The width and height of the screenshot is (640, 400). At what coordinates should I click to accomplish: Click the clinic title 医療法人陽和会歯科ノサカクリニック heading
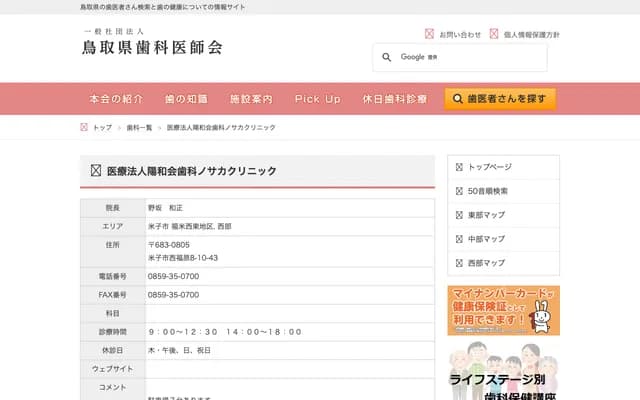coord(191,171)
